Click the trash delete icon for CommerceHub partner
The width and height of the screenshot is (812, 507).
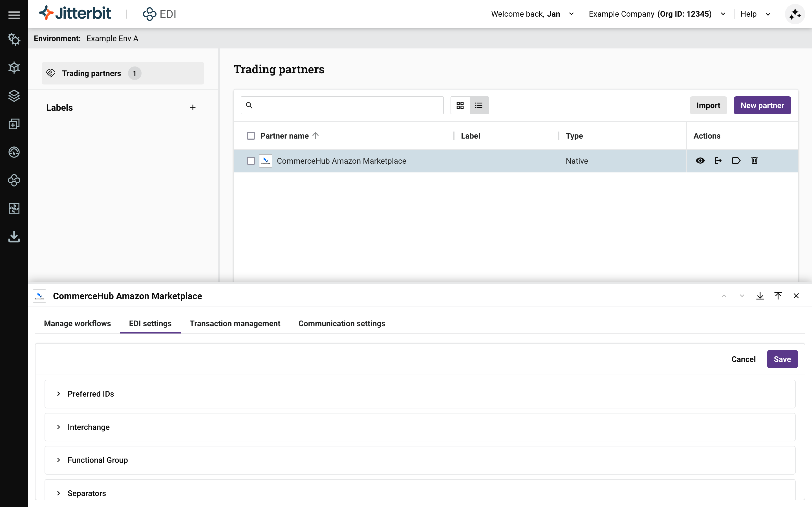(x=754, y=161)
